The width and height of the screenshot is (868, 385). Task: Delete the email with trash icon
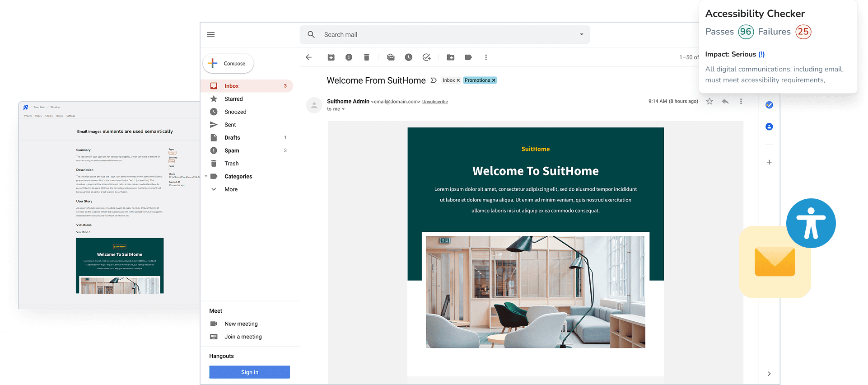tap(367, 57)
